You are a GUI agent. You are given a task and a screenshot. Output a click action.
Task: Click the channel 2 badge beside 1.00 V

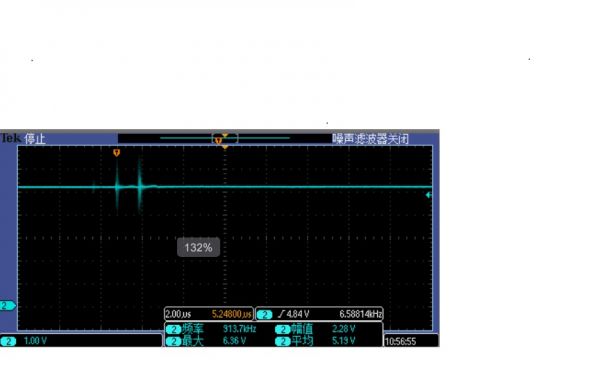8,341
